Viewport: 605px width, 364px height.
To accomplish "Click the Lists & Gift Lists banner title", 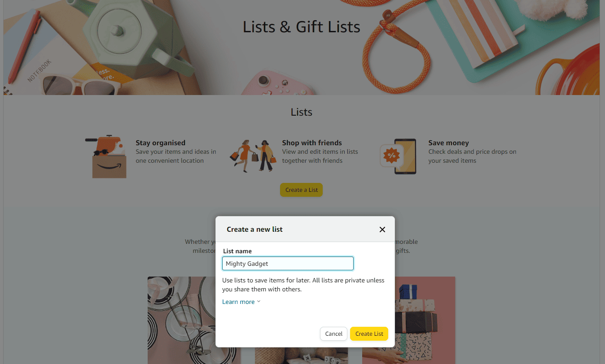I will tap(301, 27).
